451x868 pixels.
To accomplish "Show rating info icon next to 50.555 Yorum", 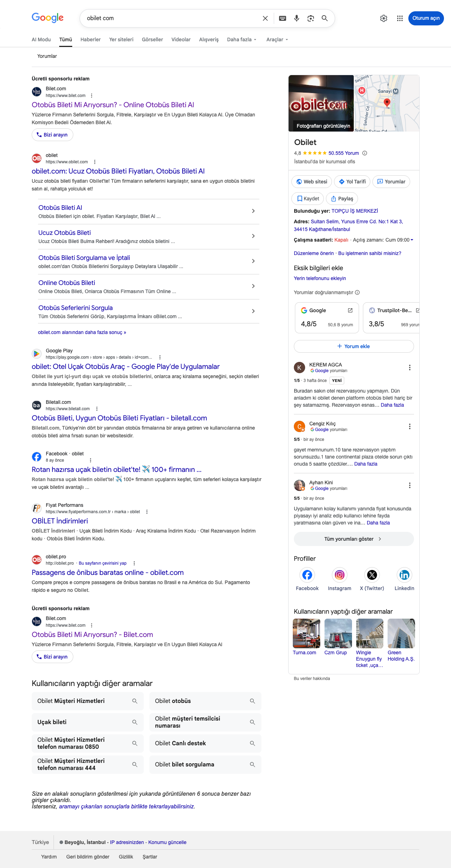I will tap(365, 153).
